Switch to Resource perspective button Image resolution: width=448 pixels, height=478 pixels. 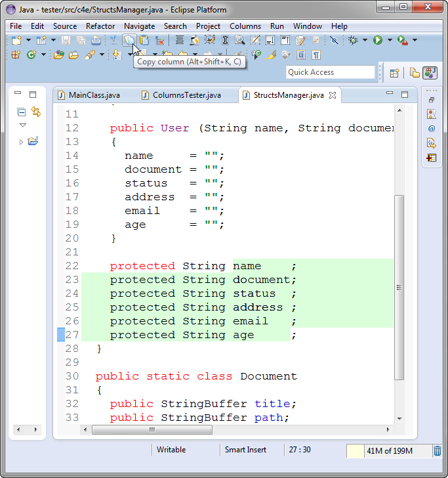click(x=415, y=73)
